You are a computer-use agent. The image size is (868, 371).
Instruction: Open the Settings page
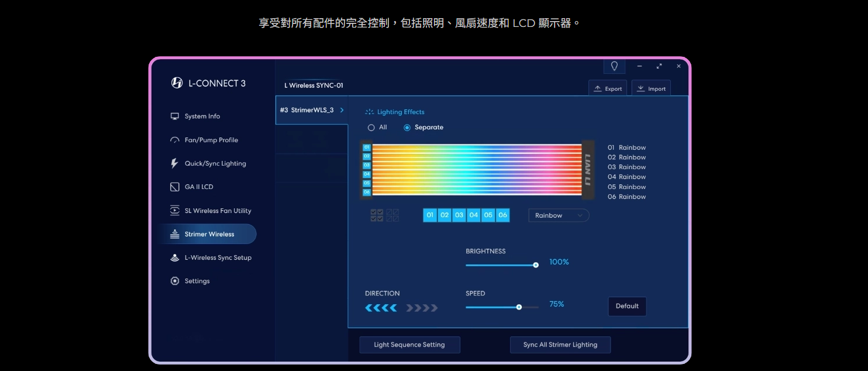[197, 281]
